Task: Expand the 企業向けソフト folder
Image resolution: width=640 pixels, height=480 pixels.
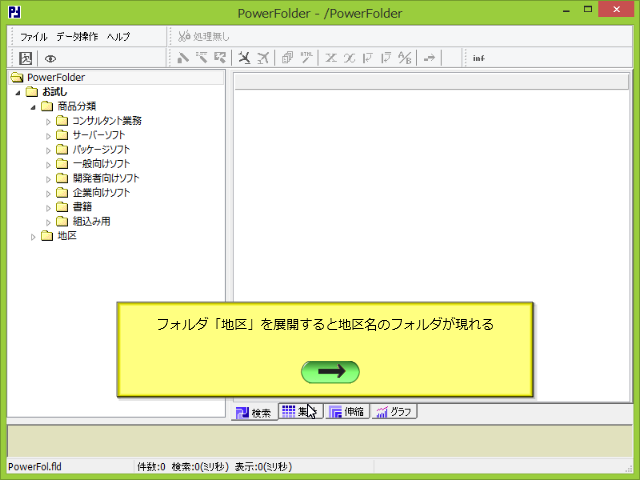Action: tap(48, 193)
